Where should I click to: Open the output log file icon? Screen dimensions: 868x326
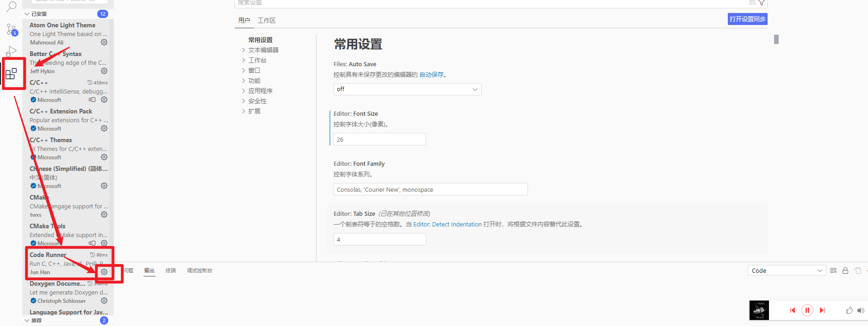[x=858, y=270]
